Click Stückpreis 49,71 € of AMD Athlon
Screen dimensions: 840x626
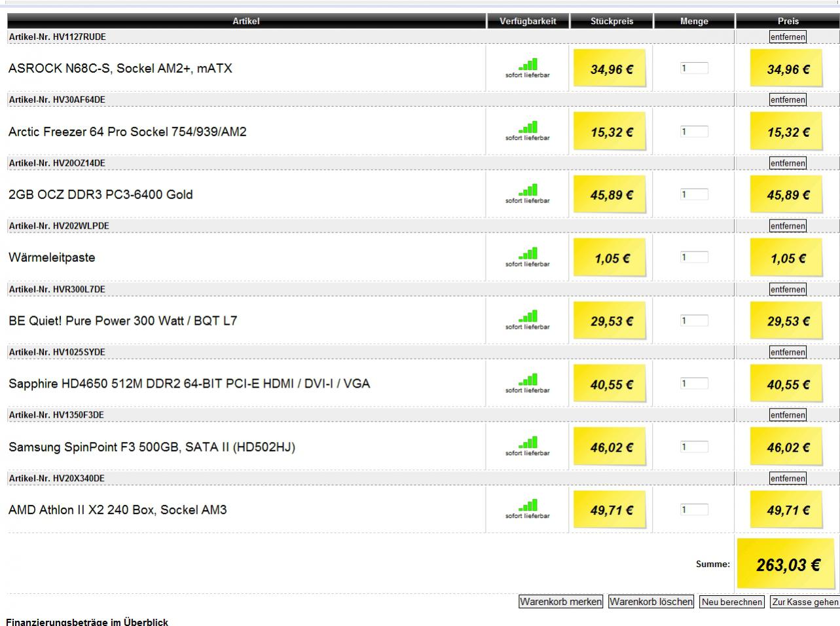[612, 510]
